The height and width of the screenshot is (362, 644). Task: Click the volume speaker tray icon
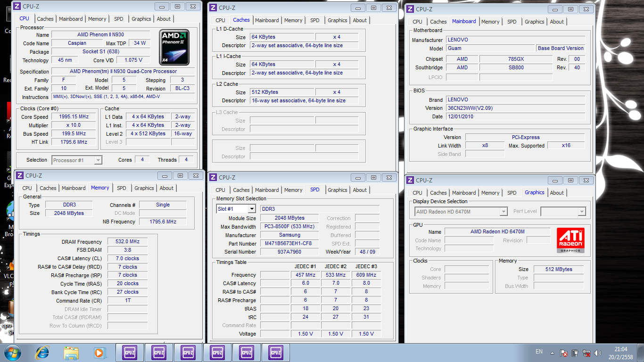coord(598,353)
